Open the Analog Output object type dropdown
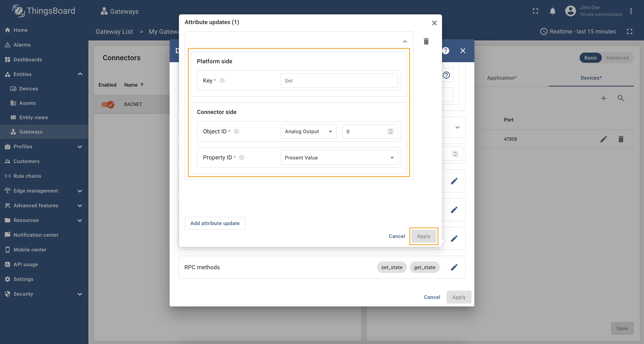 click(x=308, y=132)
